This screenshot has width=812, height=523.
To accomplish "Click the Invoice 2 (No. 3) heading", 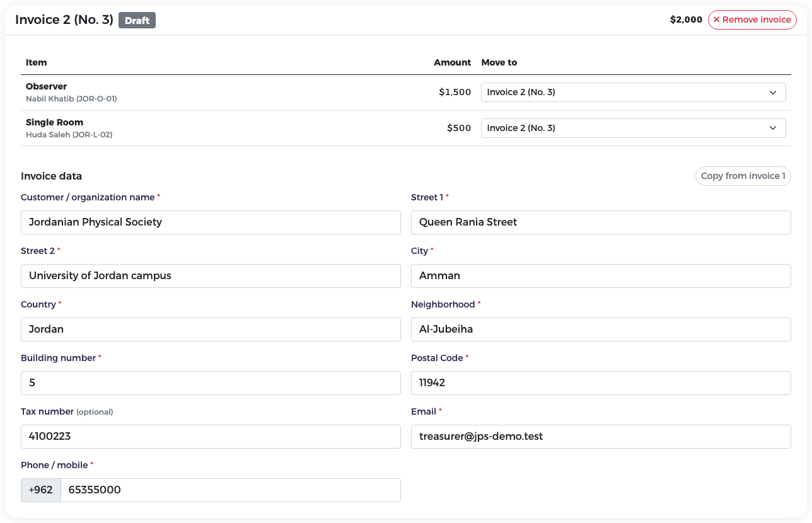I will tap(64, 20).
